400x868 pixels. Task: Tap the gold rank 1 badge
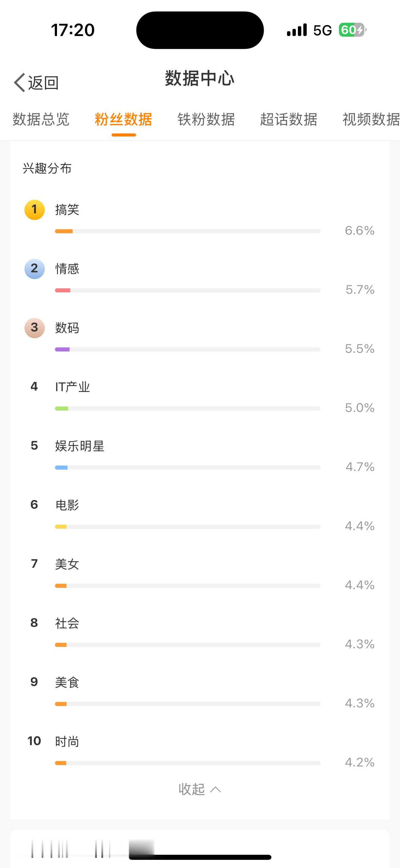35,210
